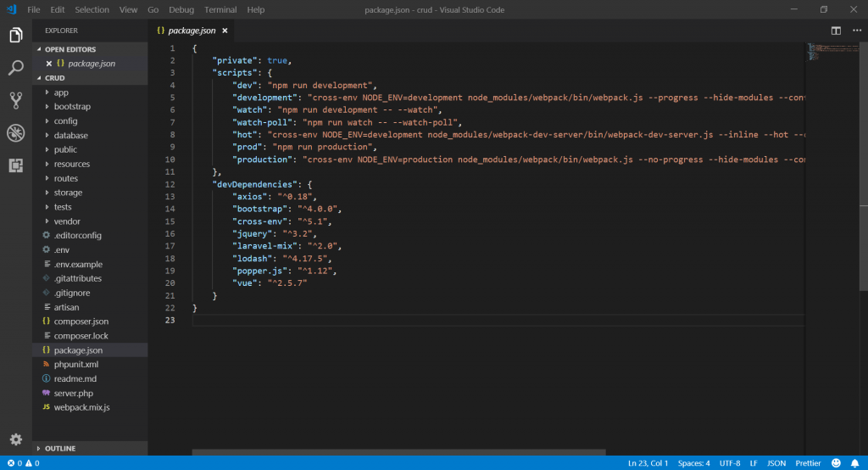This screenshot has width=868, height=470.
Task: Click UTF-8 encoding in status bar
Action: [x=730, y=463]
